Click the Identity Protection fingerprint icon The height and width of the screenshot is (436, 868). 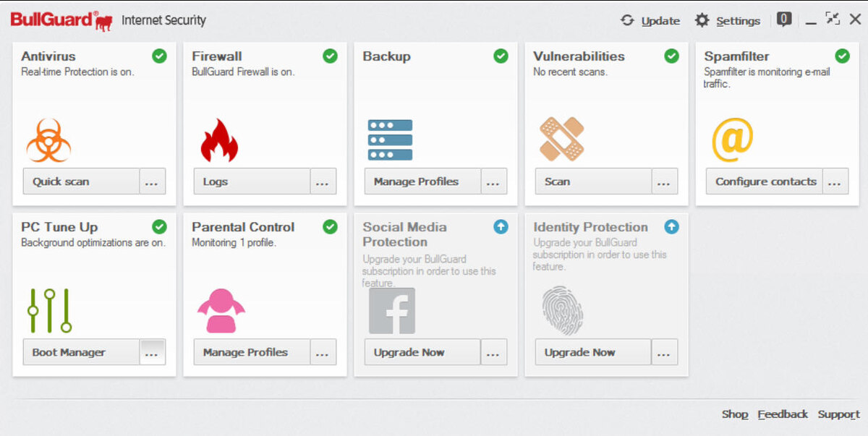[562, 311]
